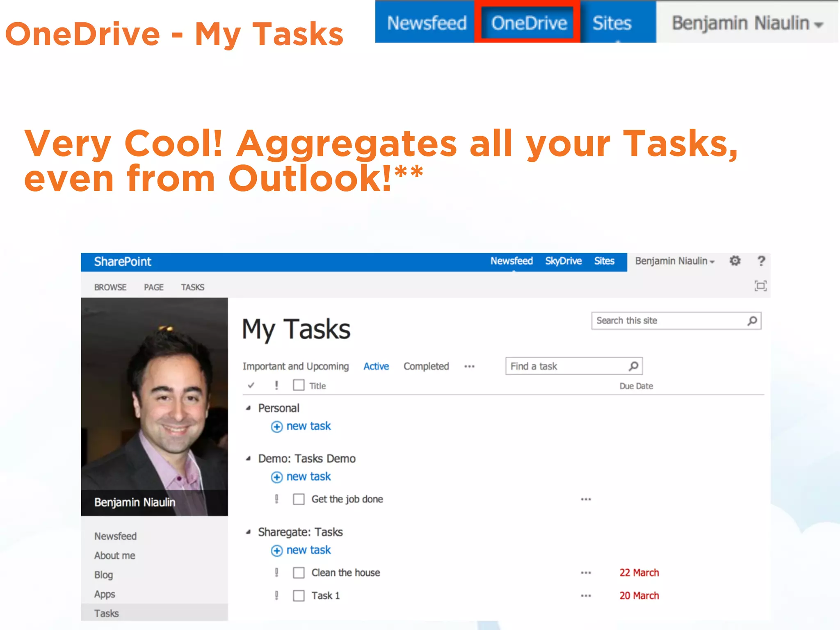Open Blog in the left sidebar
Image resolution: width=840 pixels, height=630 pixels.
click(103, 575)
